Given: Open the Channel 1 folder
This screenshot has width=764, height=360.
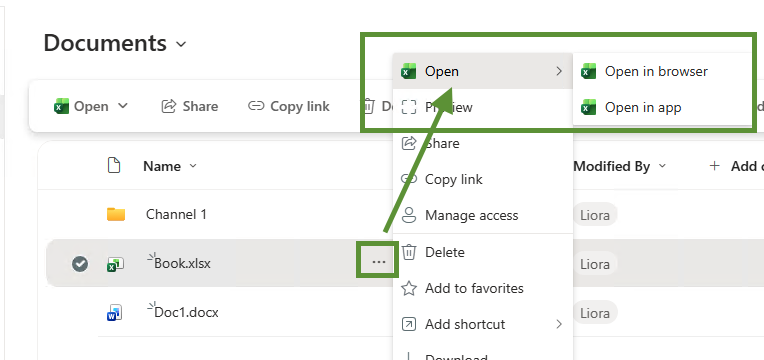Looking at the screenshot, I should click(x=176, y=214).
